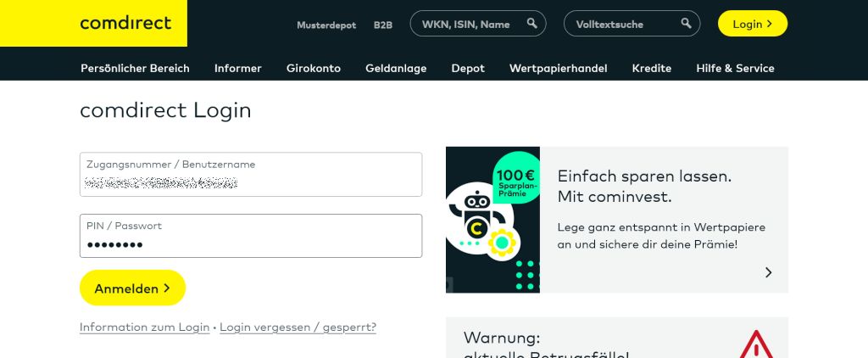The width and height of the screenshot is (868, 358).
Task: Open the Kredite menu
Action: pos(652,68)
